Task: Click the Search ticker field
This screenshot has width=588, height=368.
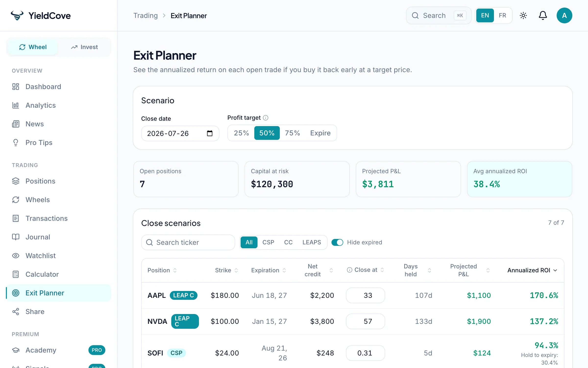Action: [188, 242]
